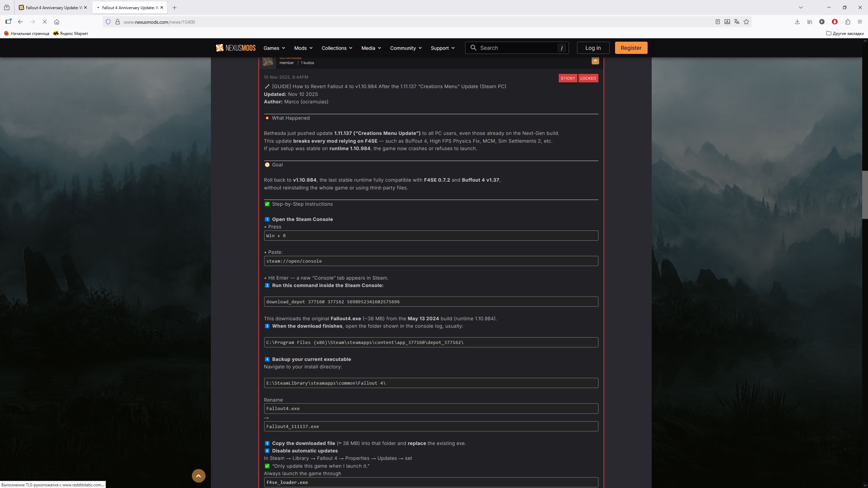Toggle reader view icon in the address bar

pos(718,22)
